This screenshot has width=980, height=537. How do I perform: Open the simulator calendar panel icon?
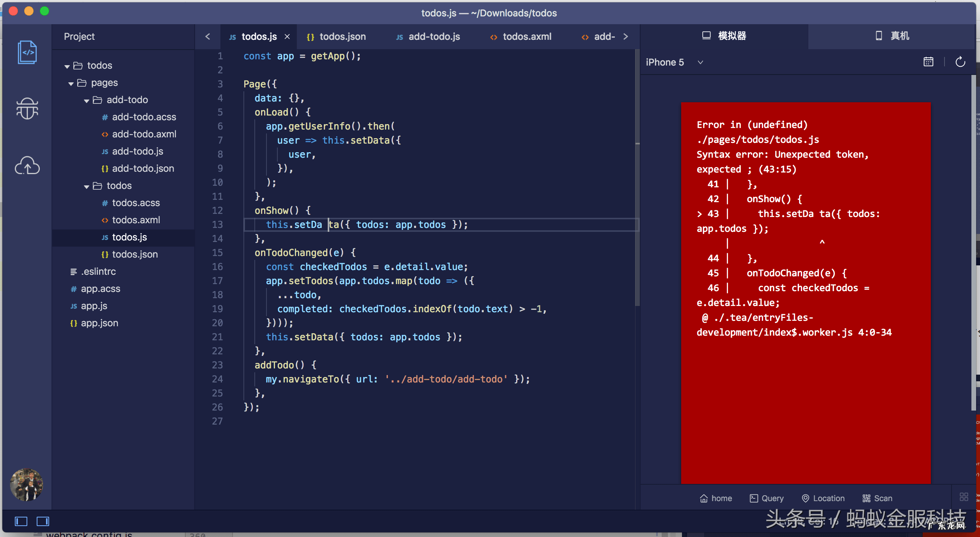coord(928,62)
